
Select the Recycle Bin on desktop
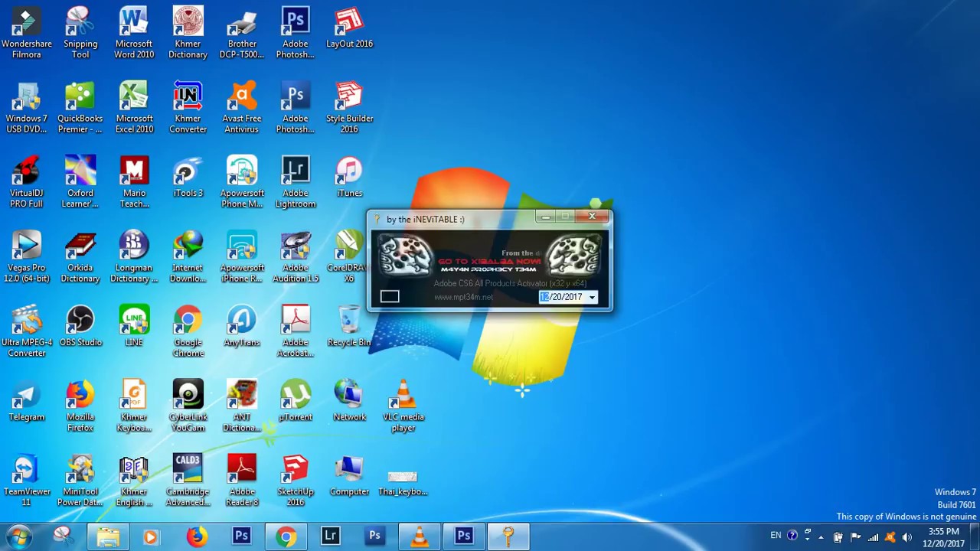pyautogui.click(x=349, y=327)
